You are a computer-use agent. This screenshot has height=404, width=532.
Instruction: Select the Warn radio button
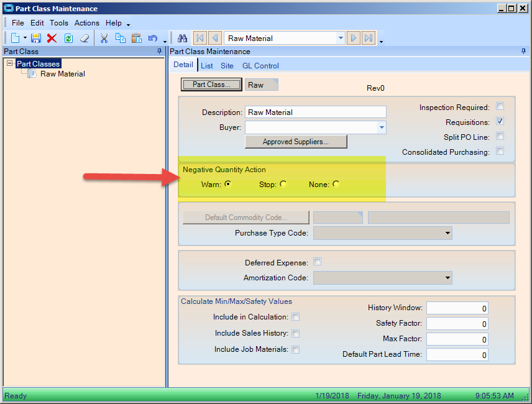pos(228,184)
